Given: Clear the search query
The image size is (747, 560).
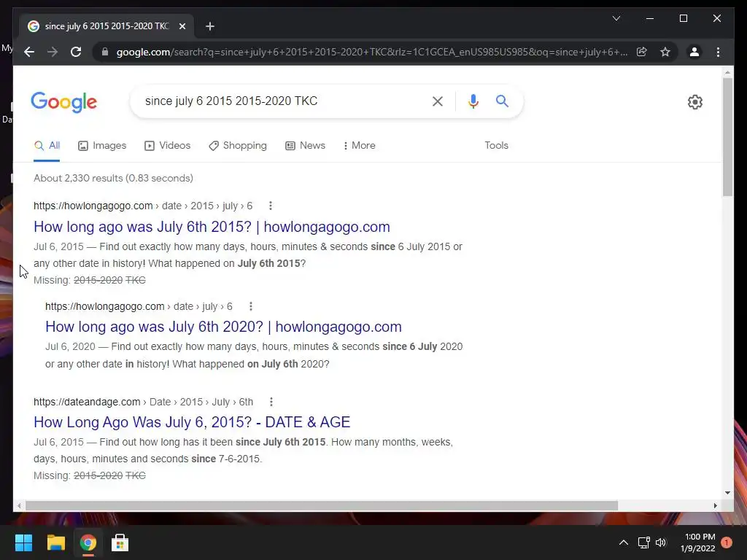Looking at the screenshot, I should tap(438, 101).
